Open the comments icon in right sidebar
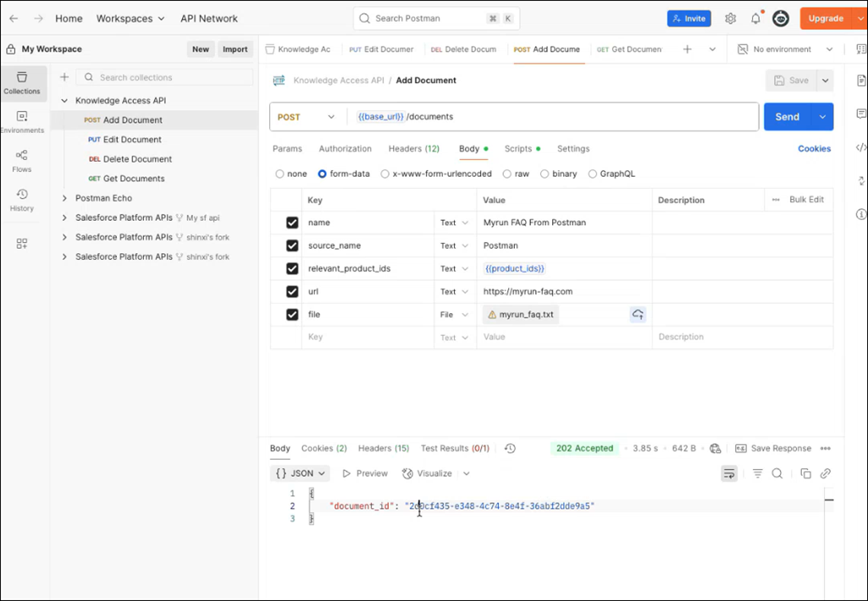 (861, 114)
